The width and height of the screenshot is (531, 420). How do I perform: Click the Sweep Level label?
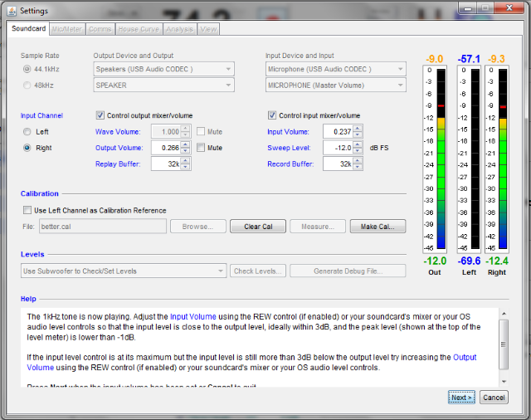click(289, 148)
